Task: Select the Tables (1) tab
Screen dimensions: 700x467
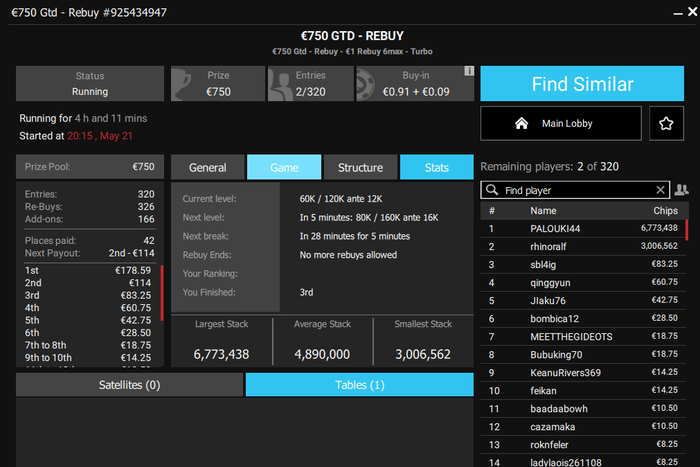Action: [x=360, y=385]
